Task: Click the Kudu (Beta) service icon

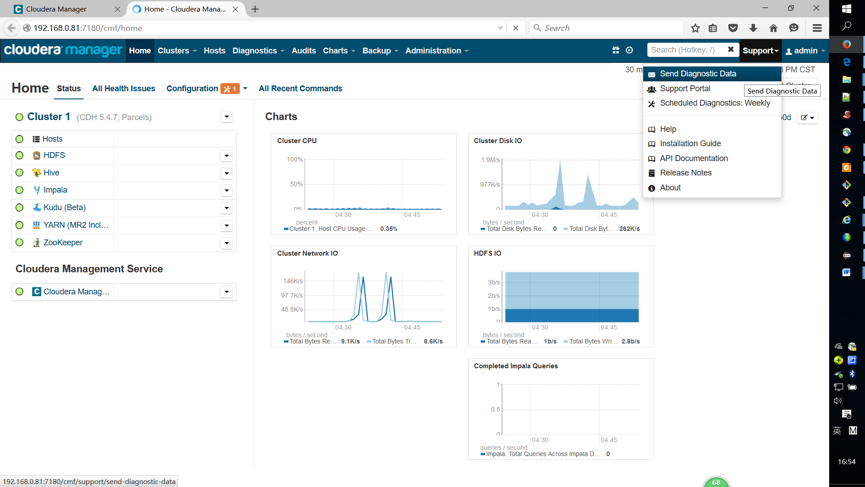Action: click(37, 208)
